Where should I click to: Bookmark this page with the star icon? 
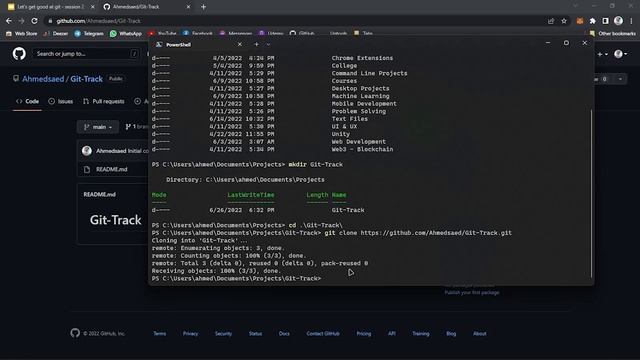pos(564,21)
